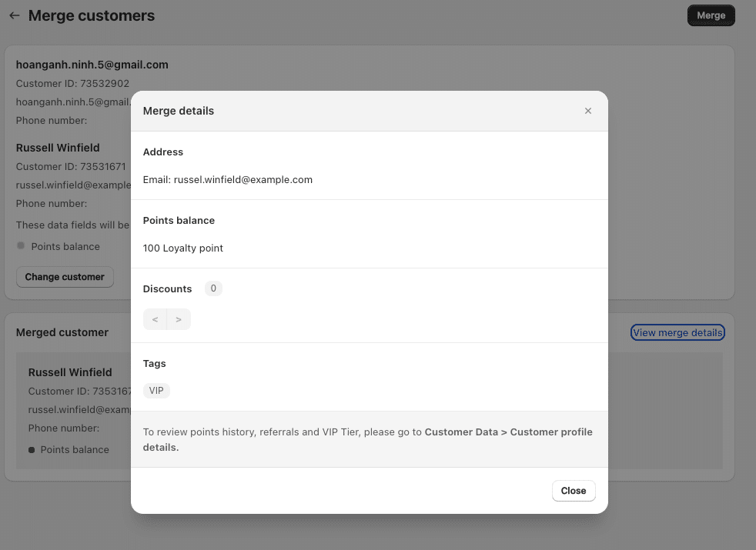Screen dimensions: 756x550
Task: Click the Change customer button
Action: (x=65, y=277)
